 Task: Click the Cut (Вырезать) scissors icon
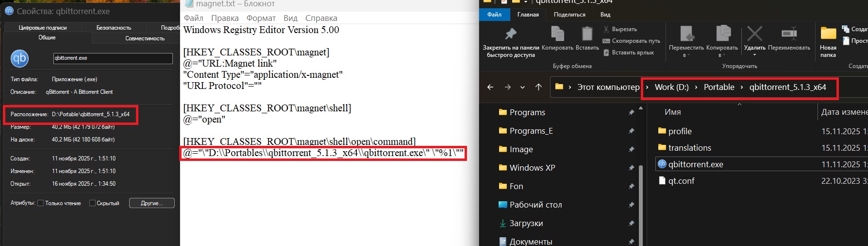pyautogui.click(x=606, y=29)
